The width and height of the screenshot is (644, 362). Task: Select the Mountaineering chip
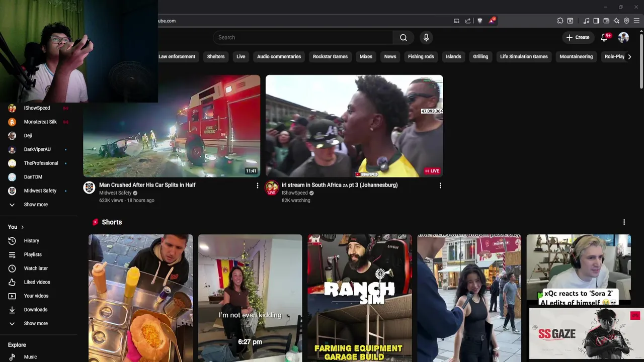(576, 57)
